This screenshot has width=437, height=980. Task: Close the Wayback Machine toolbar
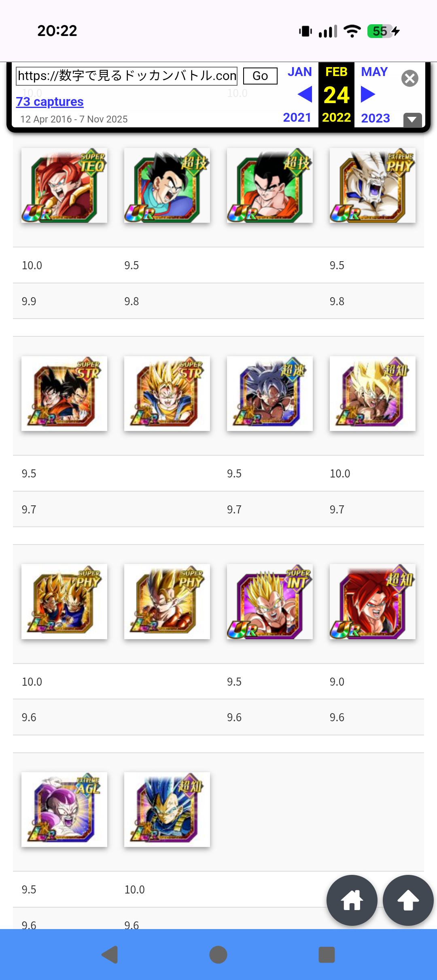(x=409, y=78)
